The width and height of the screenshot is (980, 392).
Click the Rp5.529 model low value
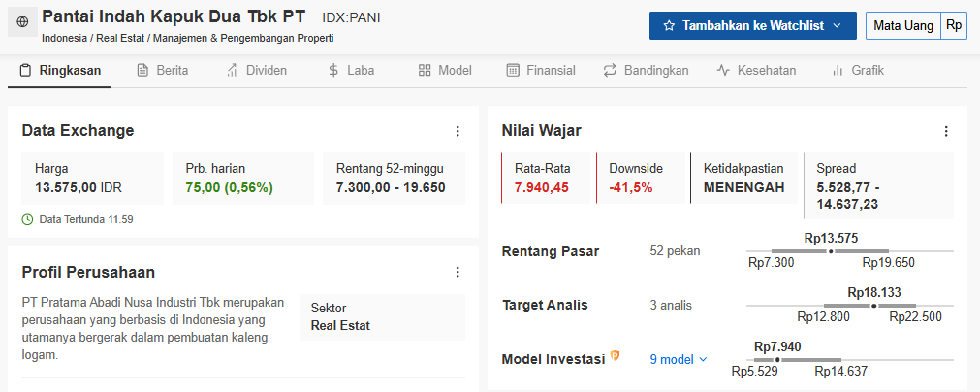pyautogui.click(x=754, y=372)
